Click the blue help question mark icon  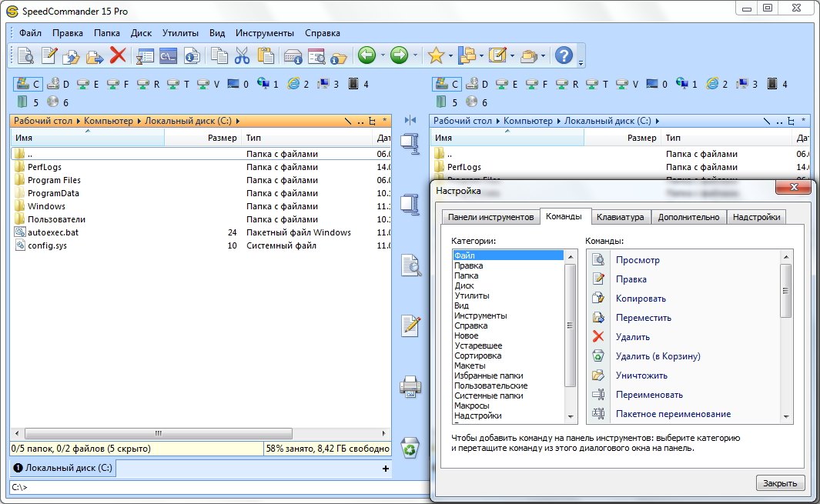[x=564, y=55]
